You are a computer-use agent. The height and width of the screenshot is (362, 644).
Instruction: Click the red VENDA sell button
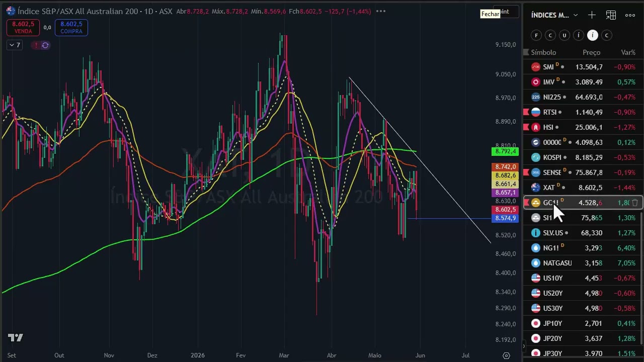point(23,28)
